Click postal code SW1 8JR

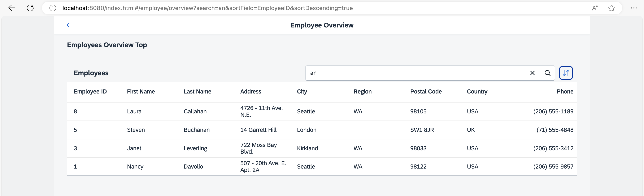[422, 130]
